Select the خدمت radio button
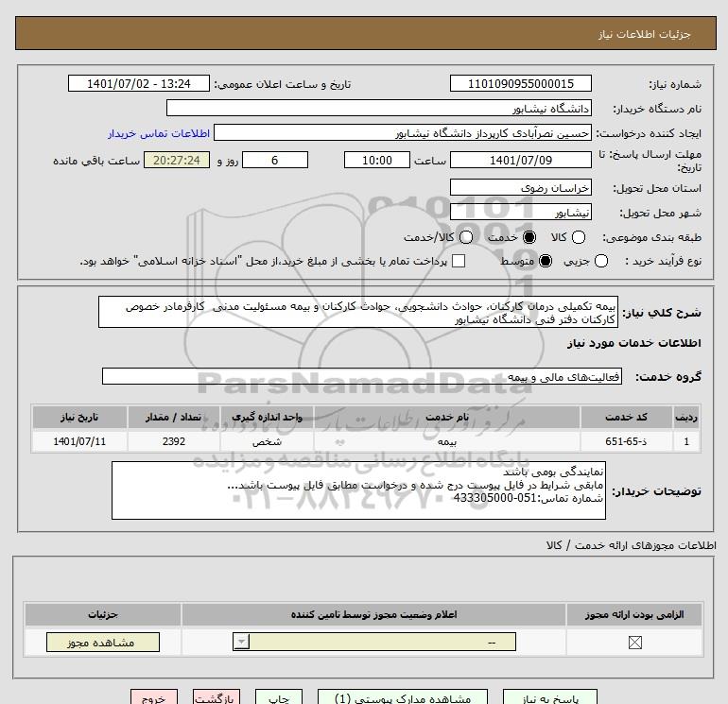This screenshot has height=704, width=728. coord(529,237)
